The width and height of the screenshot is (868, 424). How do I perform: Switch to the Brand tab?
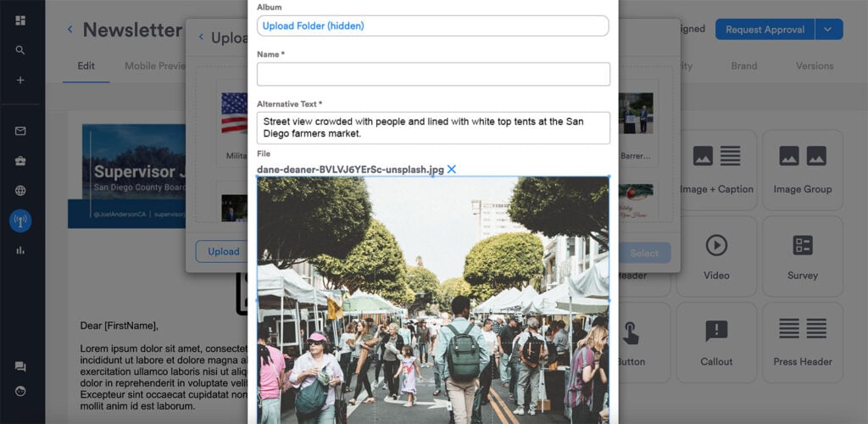point(744,66)
